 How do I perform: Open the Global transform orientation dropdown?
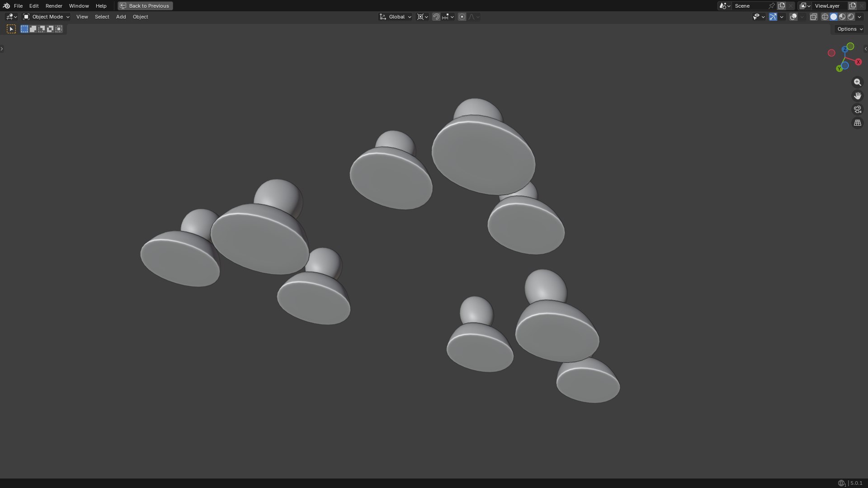coord(395,17)
